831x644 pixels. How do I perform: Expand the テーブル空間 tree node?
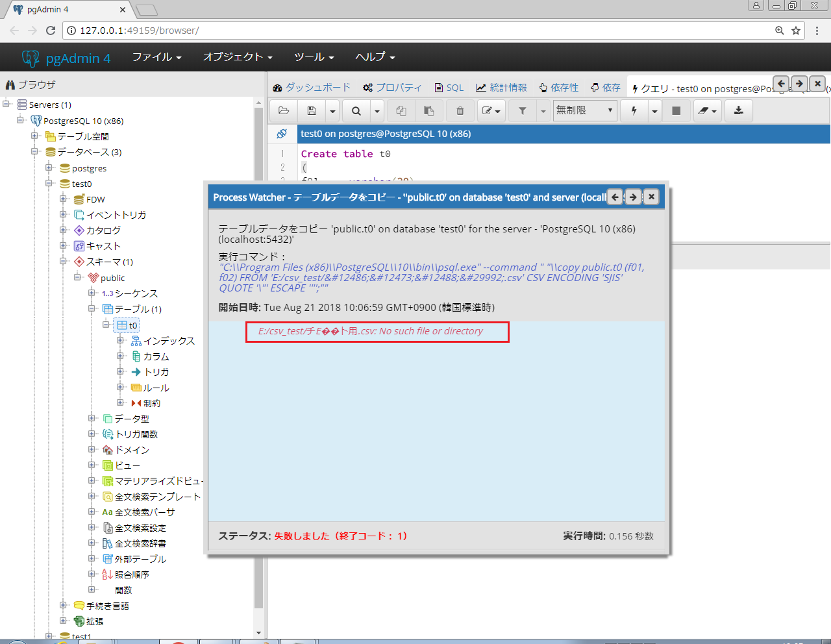pos(35,136)
